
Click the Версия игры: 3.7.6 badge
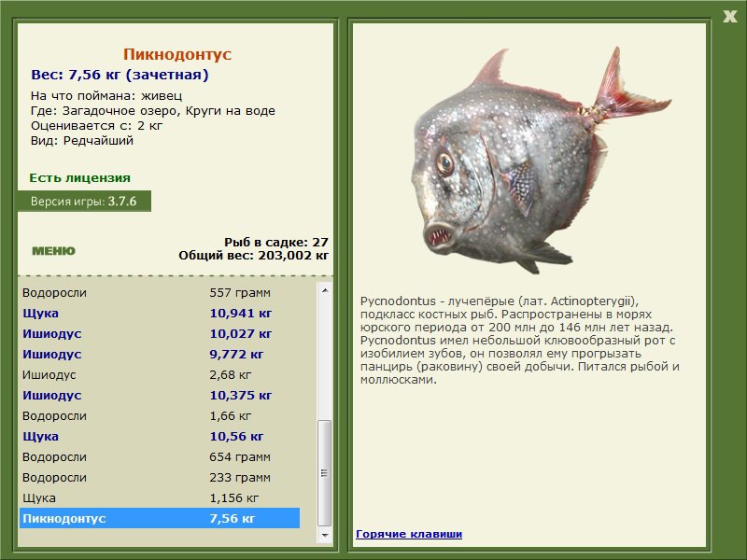pos(84,201)
